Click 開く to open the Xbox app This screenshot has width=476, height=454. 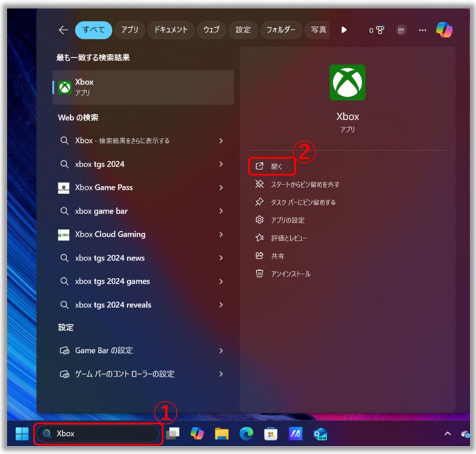[272, 166]
